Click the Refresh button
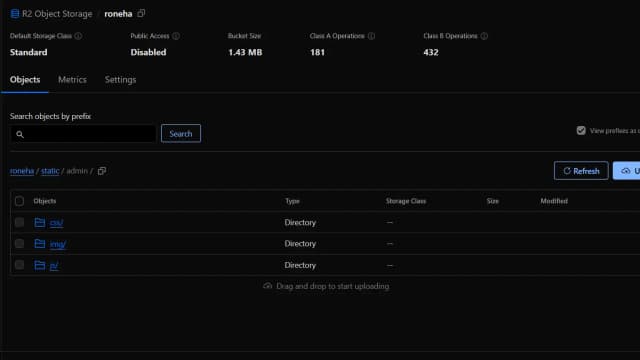Screen dimensions: 640x360 [x=581, y=171]
